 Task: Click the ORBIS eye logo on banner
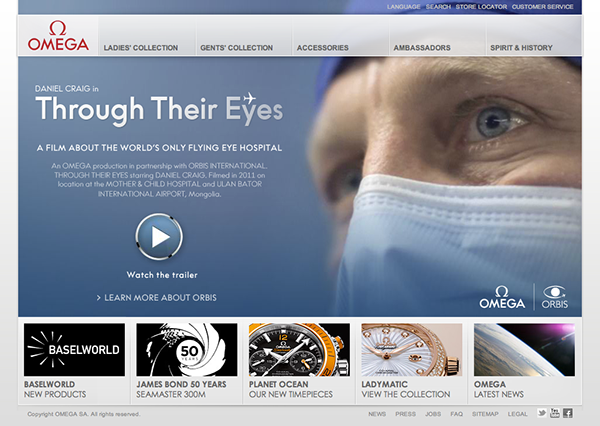pos(554,297)
